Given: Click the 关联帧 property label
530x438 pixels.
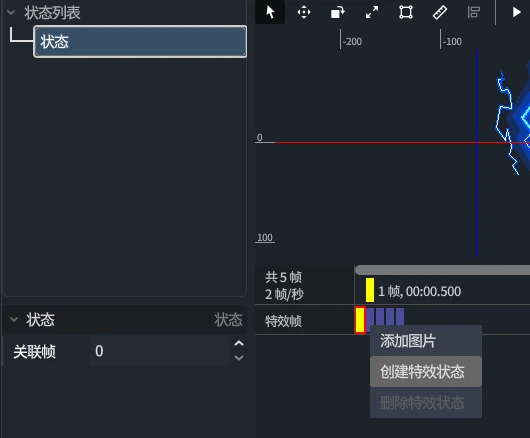Looking at the screenshot, I should pos(34,352).
